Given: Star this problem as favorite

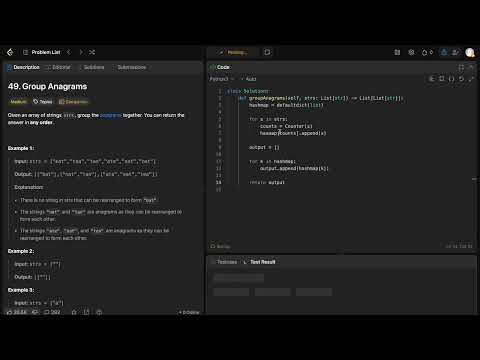Looking at the screenshot, I should [74, 312].
